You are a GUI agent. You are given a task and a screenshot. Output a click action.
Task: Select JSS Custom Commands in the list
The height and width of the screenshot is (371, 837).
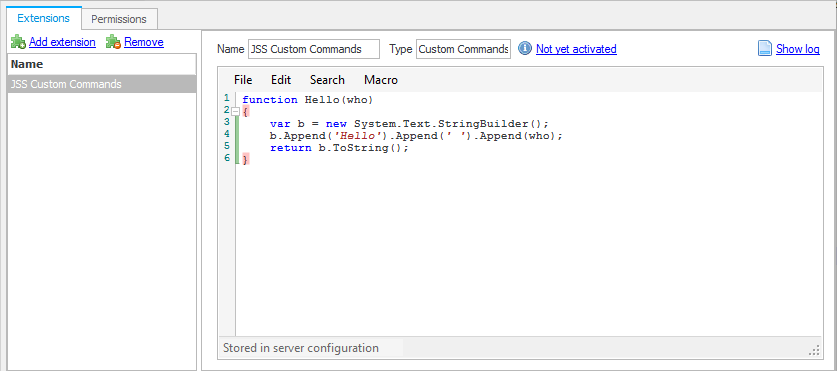point(102,84)
